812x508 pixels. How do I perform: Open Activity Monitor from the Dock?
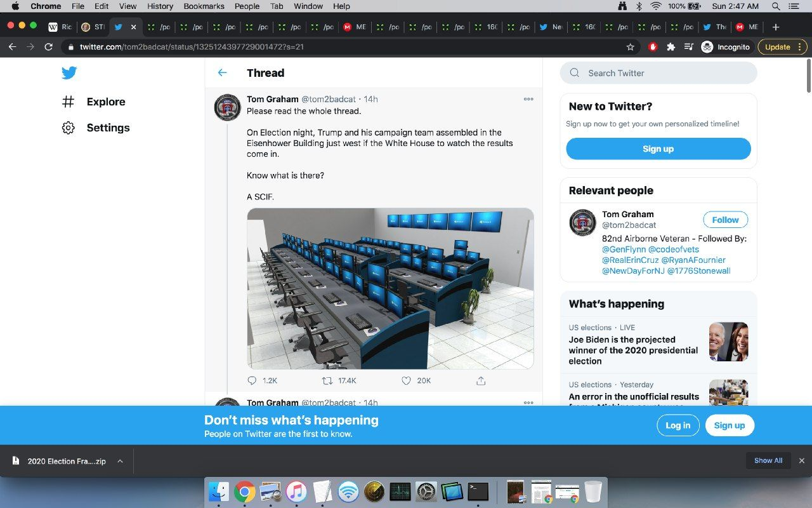point(400,491)
